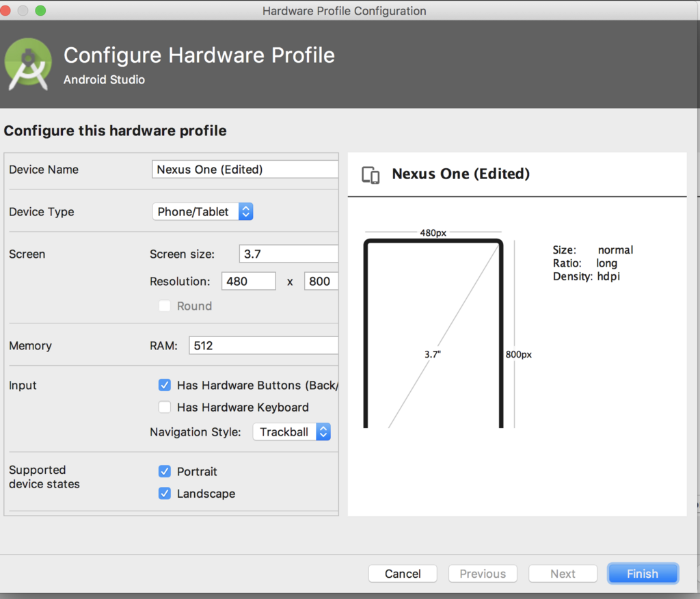Image resolution: width=700 pixels, height=599 pixels.
Task: Click the Android Studio logo icon
Action: [28, 64]
